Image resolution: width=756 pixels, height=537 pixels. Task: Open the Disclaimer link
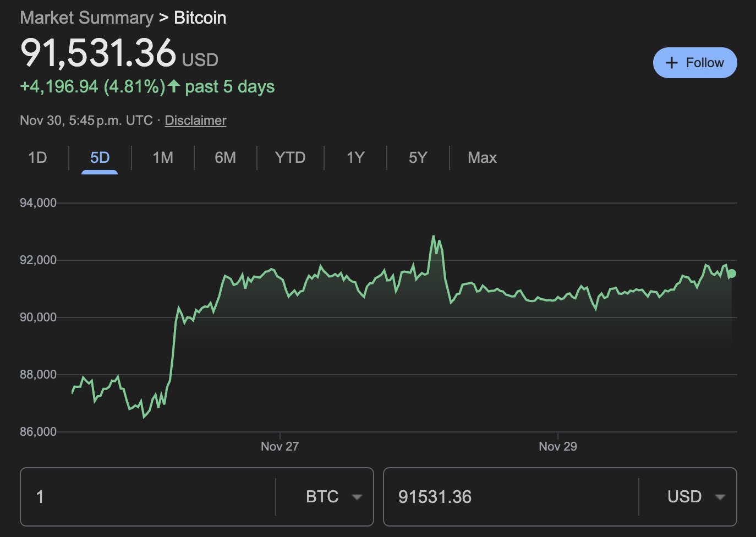point(195,120)
